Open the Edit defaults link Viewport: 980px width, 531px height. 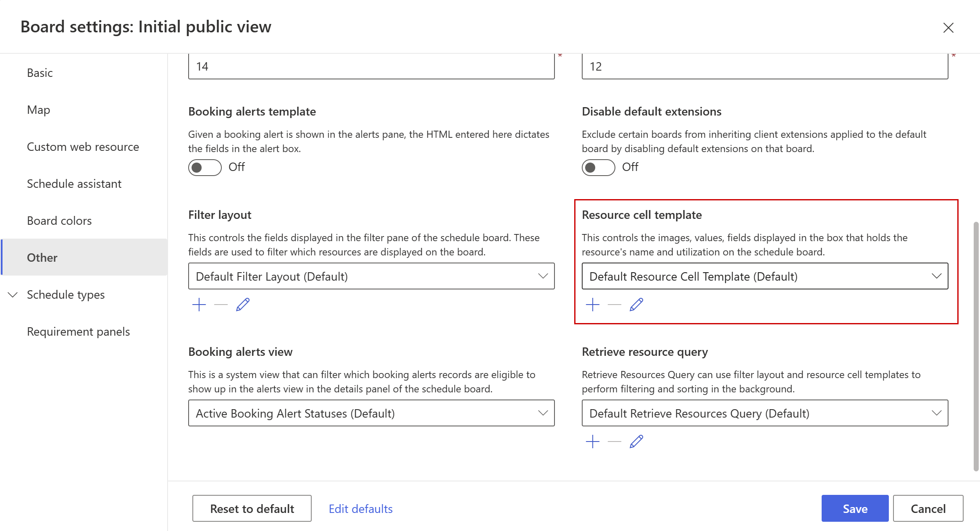pos(360,508)
